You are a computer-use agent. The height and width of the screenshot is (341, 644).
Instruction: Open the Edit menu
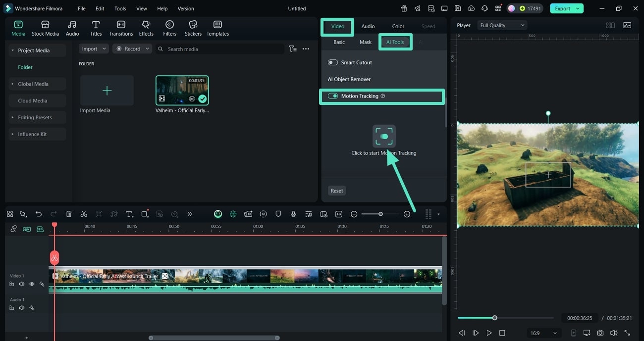click(x=100, y=8)
